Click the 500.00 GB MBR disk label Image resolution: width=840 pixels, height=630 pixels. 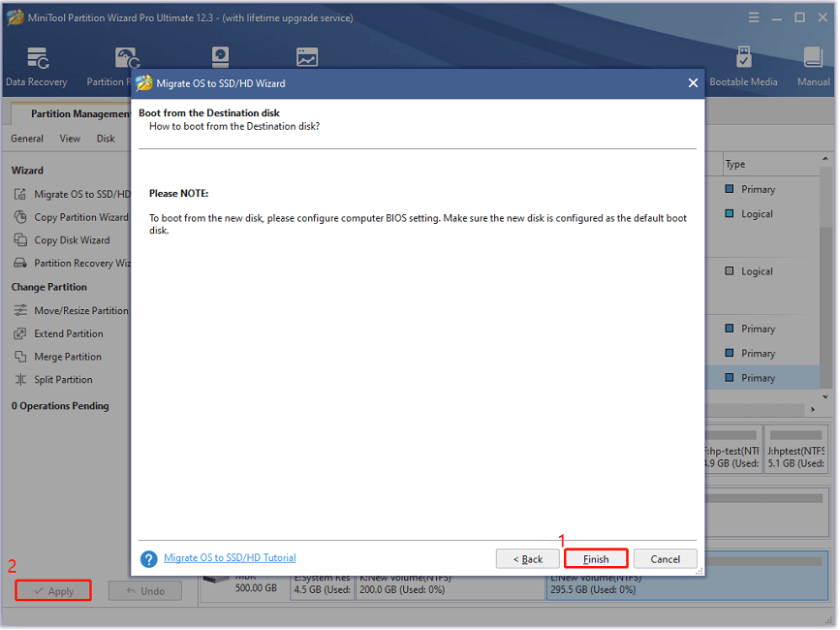[256, 588]
